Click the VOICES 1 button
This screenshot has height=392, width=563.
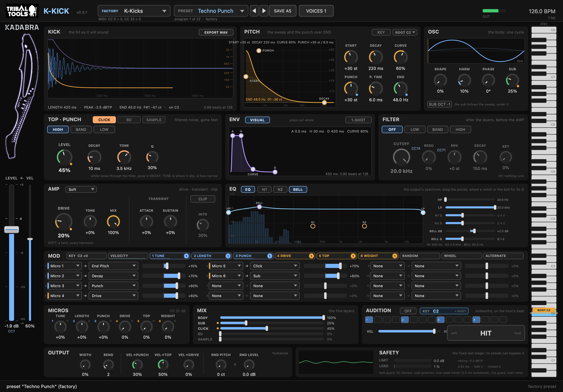click(x=316, y=11)
